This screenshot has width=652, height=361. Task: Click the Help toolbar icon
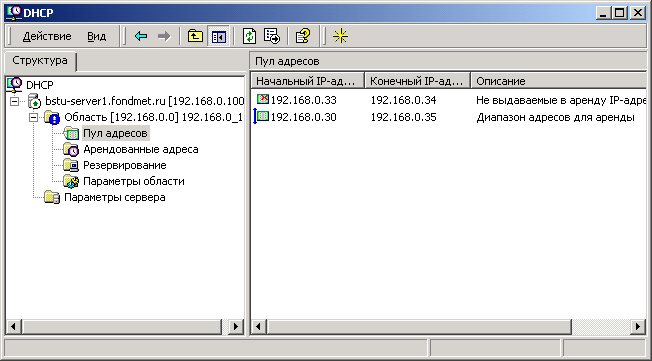[x=303, y=37]
